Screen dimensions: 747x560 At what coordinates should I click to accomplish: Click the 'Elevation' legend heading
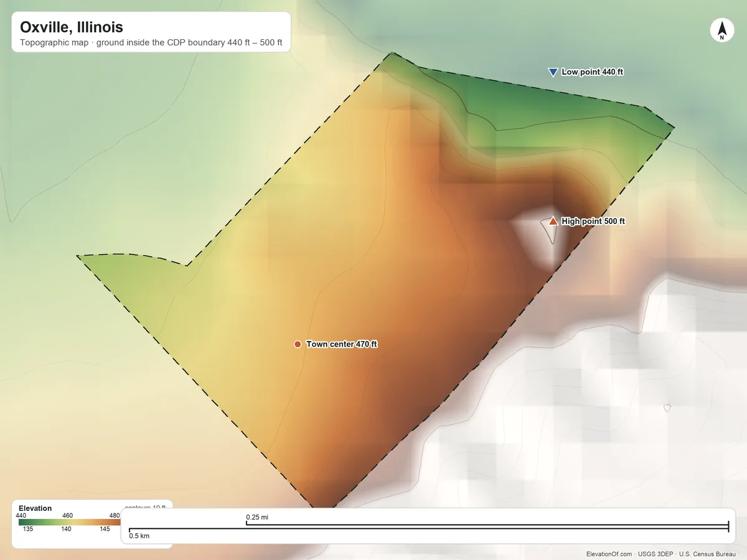(35, 508)
